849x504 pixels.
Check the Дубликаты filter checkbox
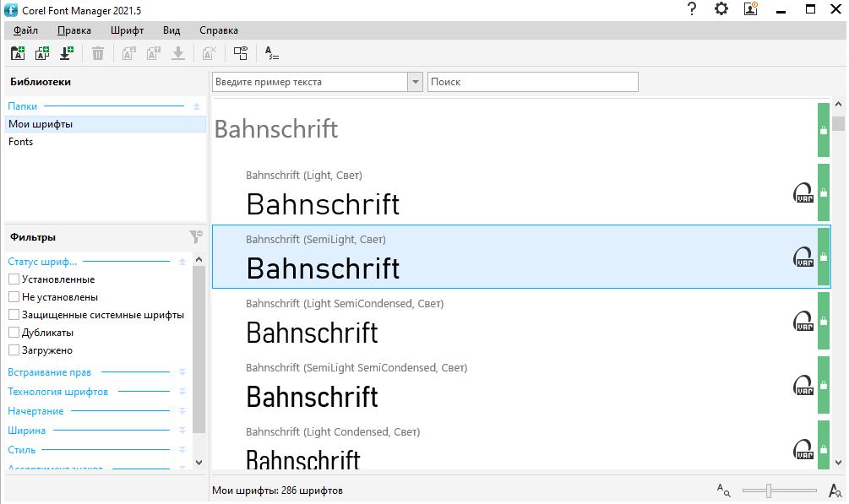(x=14, y=333)
